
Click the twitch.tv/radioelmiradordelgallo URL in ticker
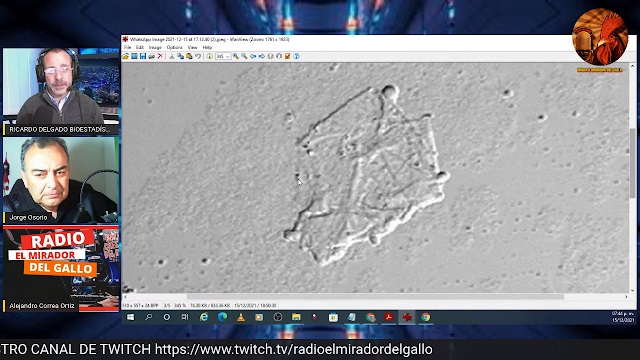coord(293,349)
